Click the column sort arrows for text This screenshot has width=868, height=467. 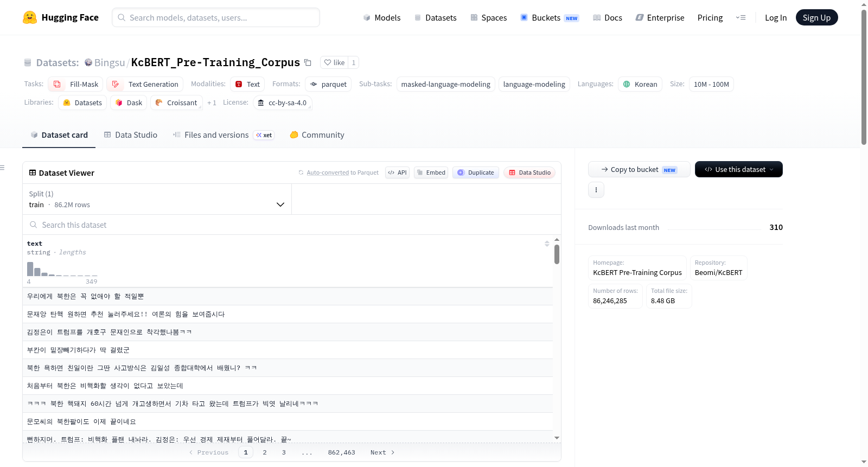[x=547, y=244]
